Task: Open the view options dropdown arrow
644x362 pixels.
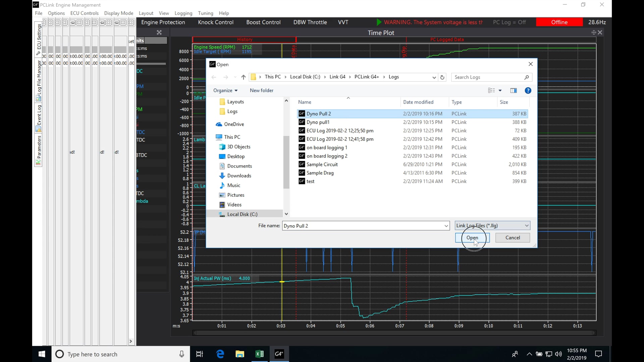Action: pyautogui.click(x=500, y=90)
